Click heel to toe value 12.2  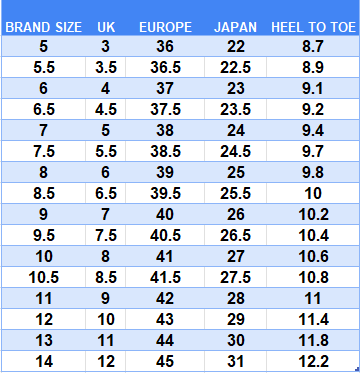[313, 361]
